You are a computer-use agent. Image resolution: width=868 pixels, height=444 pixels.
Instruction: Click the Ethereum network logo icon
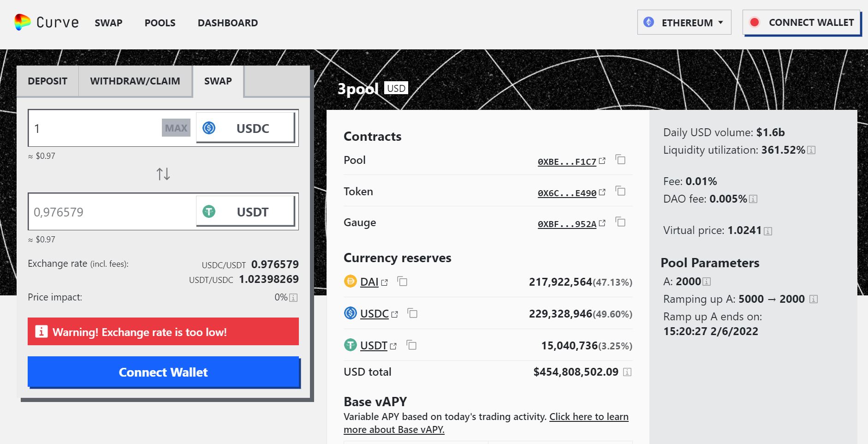(648, 22)
